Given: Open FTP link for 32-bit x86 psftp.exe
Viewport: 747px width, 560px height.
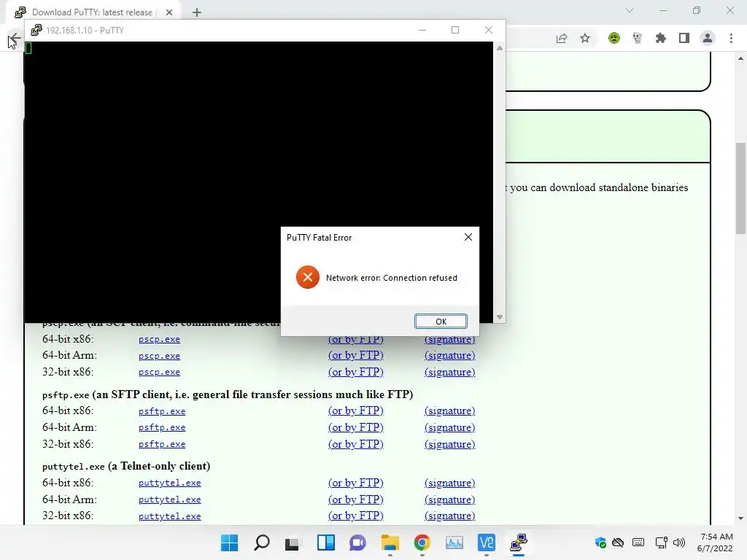Looking at the screenshot, I should [356, 444].
